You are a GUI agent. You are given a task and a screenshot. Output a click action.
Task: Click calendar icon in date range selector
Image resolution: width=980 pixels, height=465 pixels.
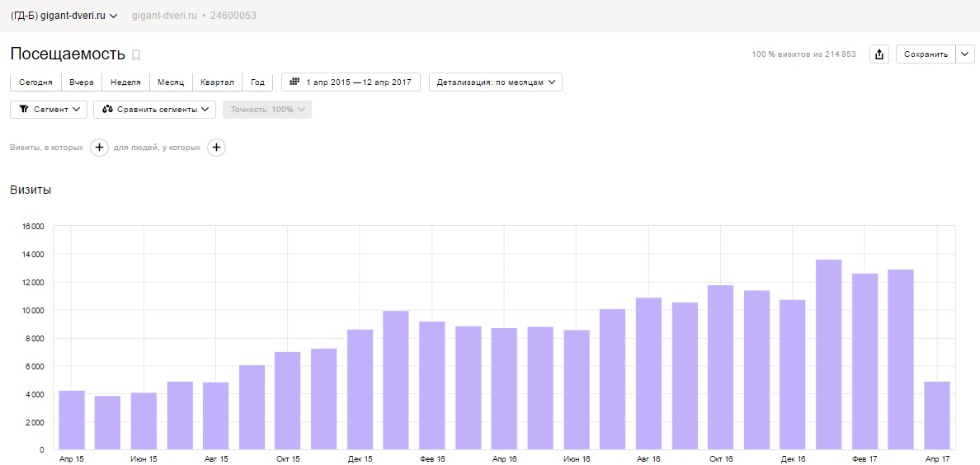(x=295, y=82)
